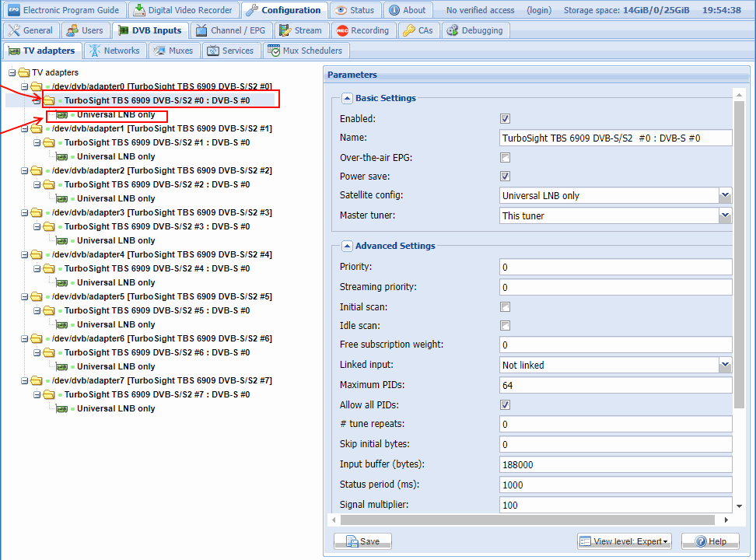This screenshot has height=560, width=756.
Task: Uncheck the Allow all PIDs checkbox
Action: coord(505,405)
